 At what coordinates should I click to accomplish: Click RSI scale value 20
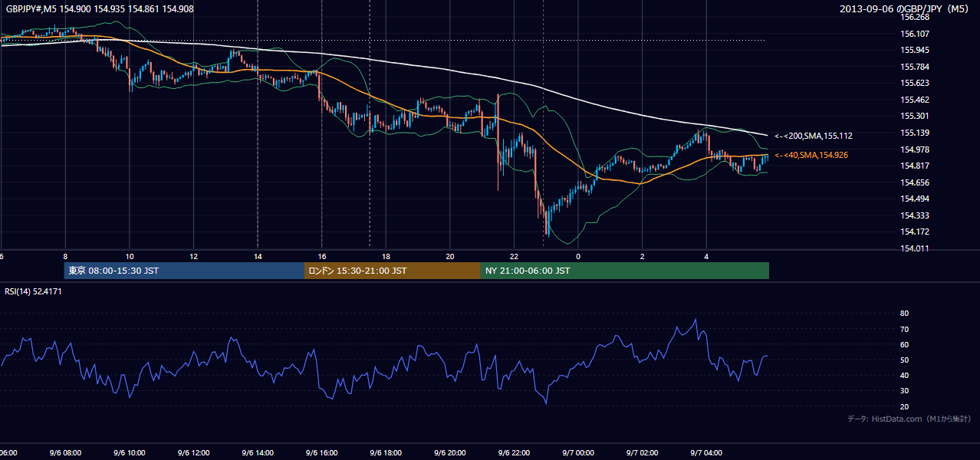click(905, 406)
